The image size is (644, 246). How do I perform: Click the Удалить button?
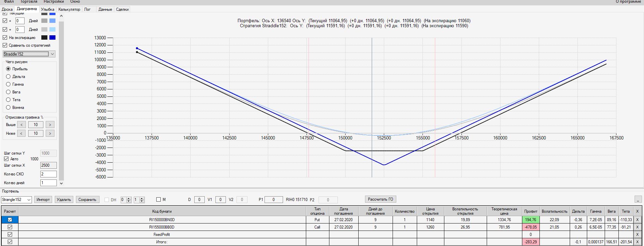point(64,200)
